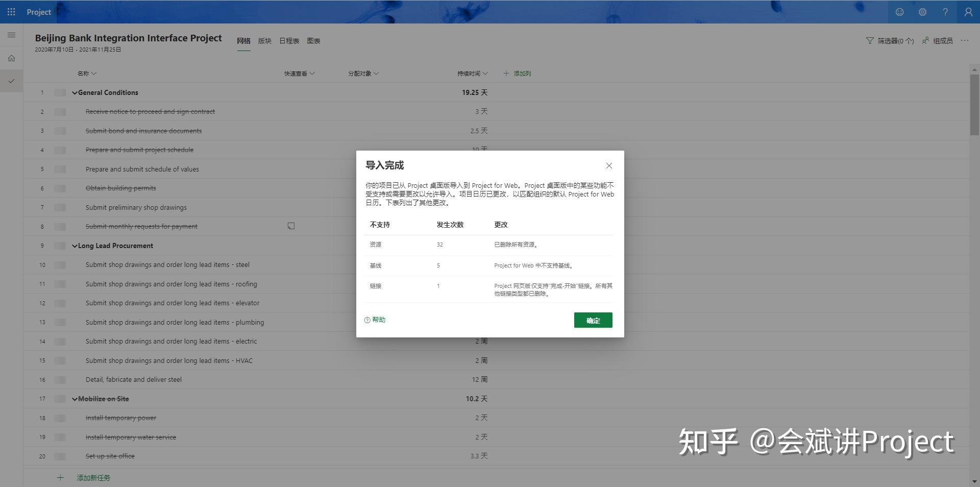
Task: Toggle completion for Prepare and submit project schedule
Action: pos(60,150)
